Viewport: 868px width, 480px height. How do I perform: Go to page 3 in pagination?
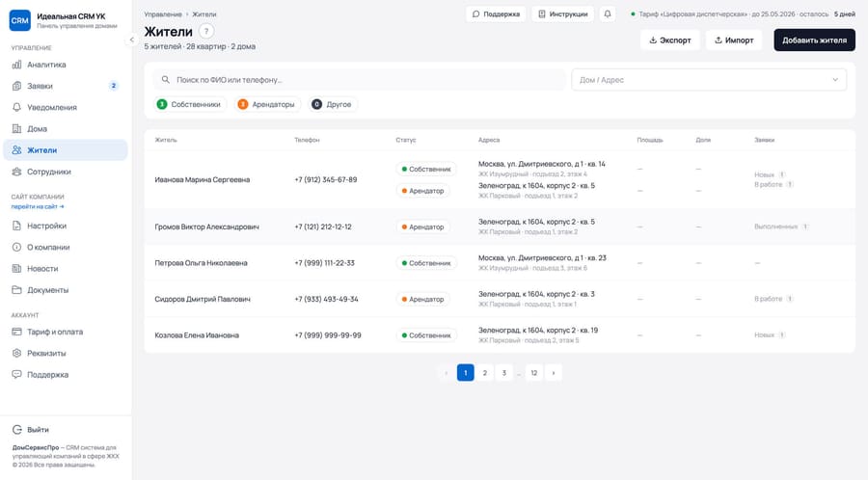pyautogui.click(x=503, y=373)
